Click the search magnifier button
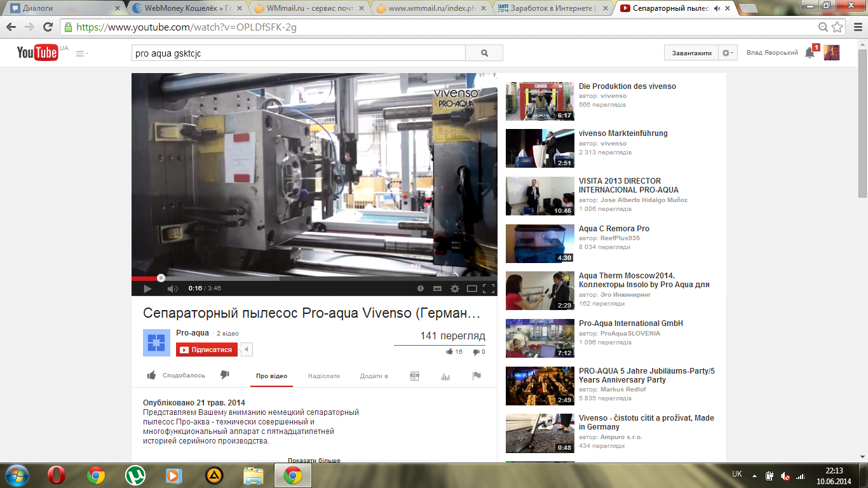The width and height of the screenshot is (868, 488). (484, 53)
